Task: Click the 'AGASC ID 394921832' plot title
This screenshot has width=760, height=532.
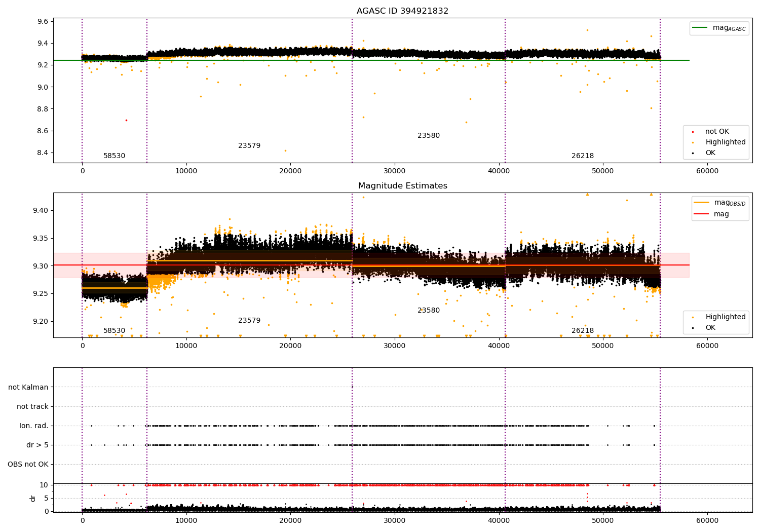Action: pos(402,11)
